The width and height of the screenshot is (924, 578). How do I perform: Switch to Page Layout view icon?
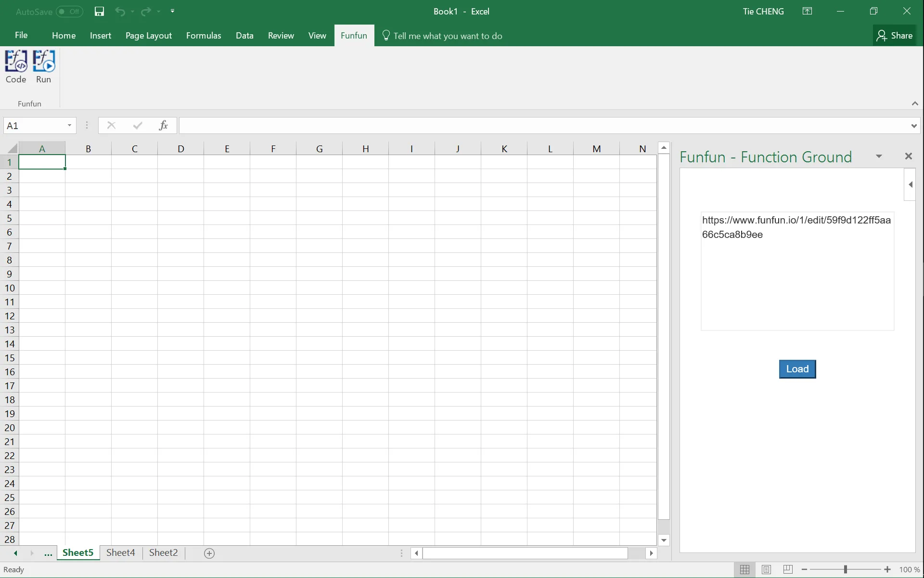point(766,570)
